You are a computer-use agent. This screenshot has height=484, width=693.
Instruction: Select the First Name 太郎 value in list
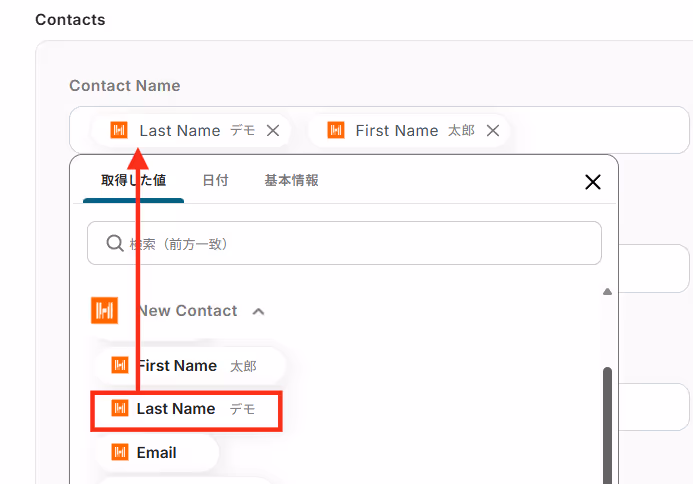(x=190, y=366)
